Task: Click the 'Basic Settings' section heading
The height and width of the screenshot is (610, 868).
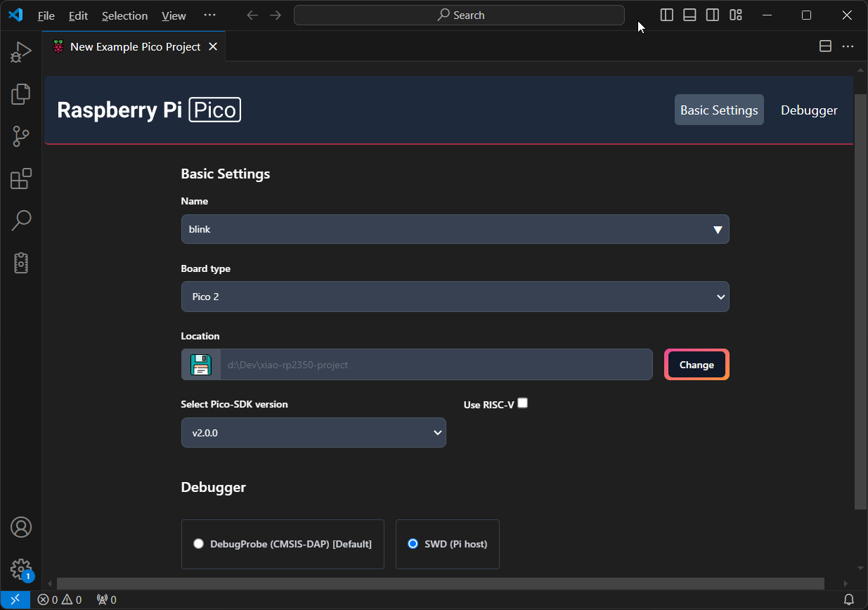Action: [x=226, y=174]
